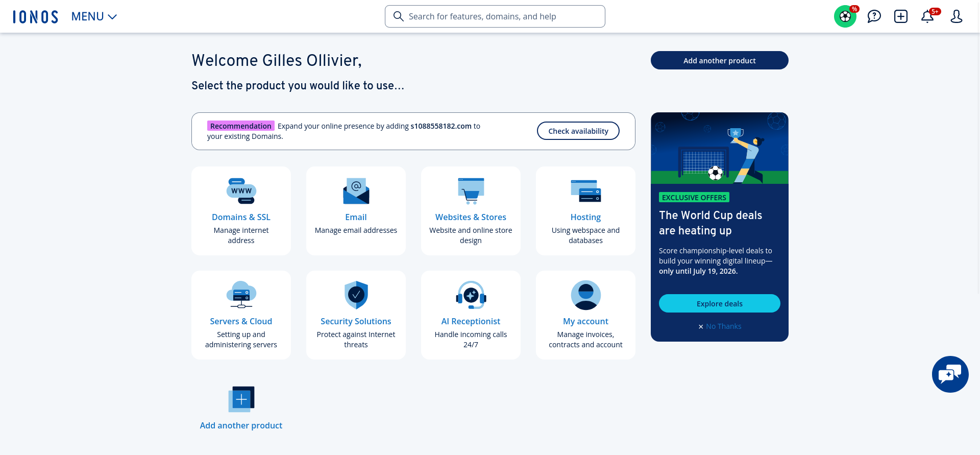980x455 pixels.
Task: Open Websites & Stores link
Action: click(x=471, y=217)
